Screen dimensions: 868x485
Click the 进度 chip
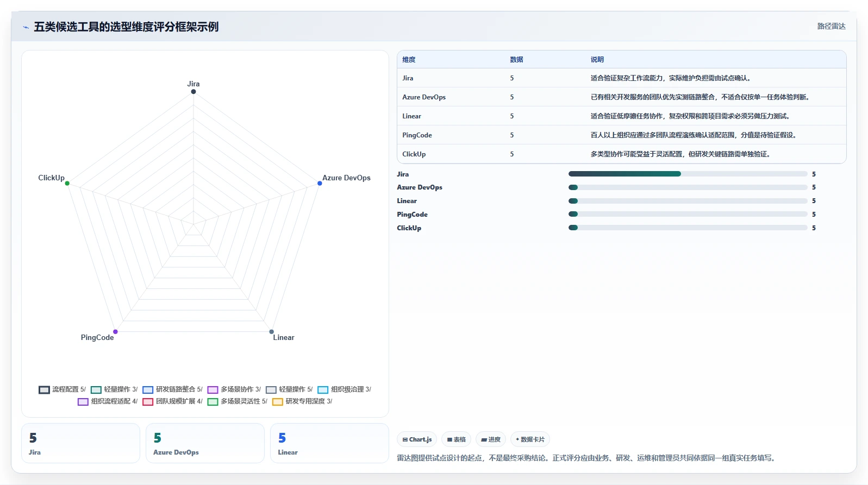click(491, 439)
